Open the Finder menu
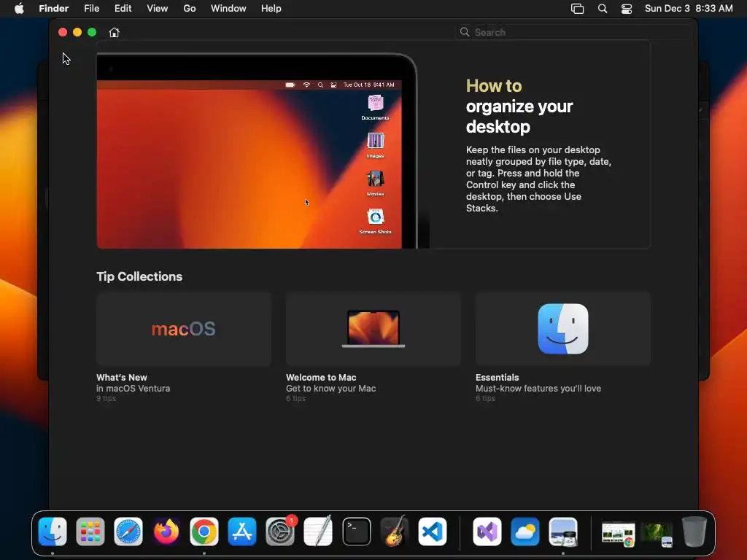Image resolution: width=747 pixels, height=560 pixels. pos(54,9)
